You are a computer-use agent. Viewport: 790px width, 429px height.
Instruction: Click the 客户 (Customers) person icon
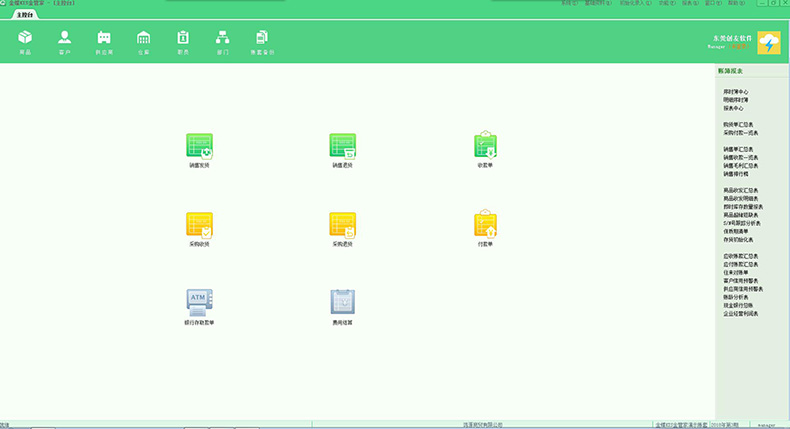[65, 38]
